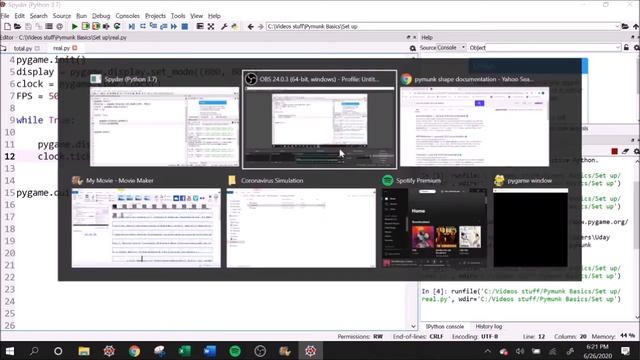Viewport: 640px width, 360px height.
Task: Click browse working directory folder icon
Action: pos(625,27)
